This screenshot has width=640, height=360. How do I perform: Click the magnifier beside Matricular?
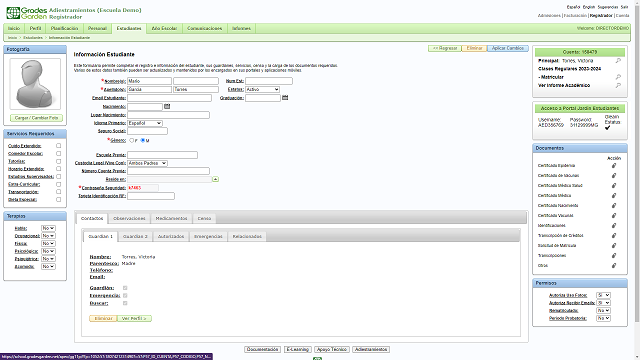click(618, 77)
